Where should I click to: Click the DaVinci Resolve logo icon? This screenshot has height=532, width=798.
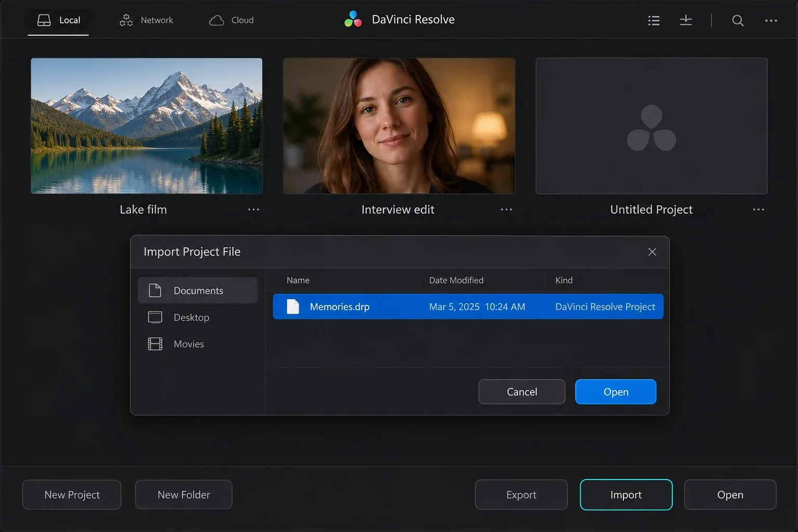pyautogui.click(x=353, y=19)
